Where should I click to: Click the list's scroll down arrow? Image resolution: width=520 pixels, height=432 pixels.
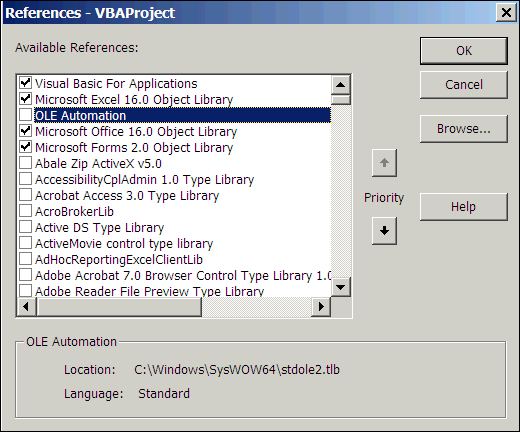coord(341,287)
